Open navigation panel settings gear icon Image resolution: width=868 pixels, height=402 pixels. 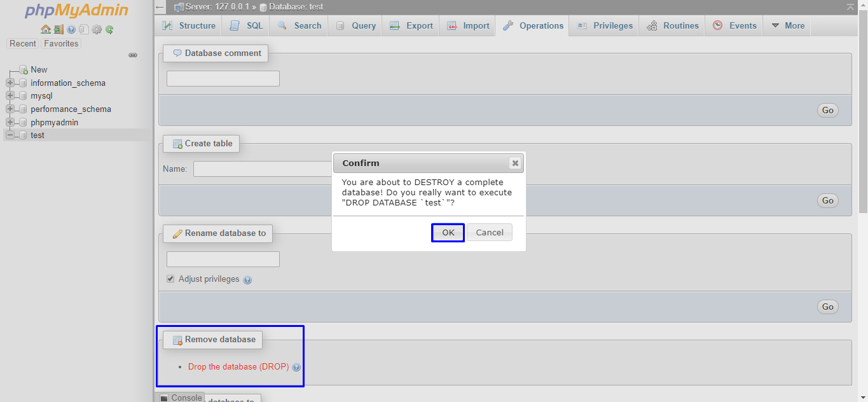pos(97,29)
